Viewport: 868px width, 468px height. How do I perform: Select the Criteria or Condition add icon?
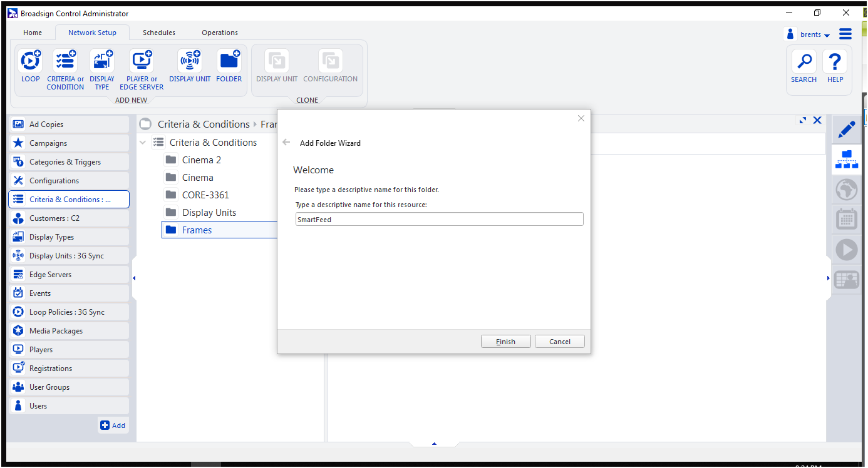click(x=65, y=61)
